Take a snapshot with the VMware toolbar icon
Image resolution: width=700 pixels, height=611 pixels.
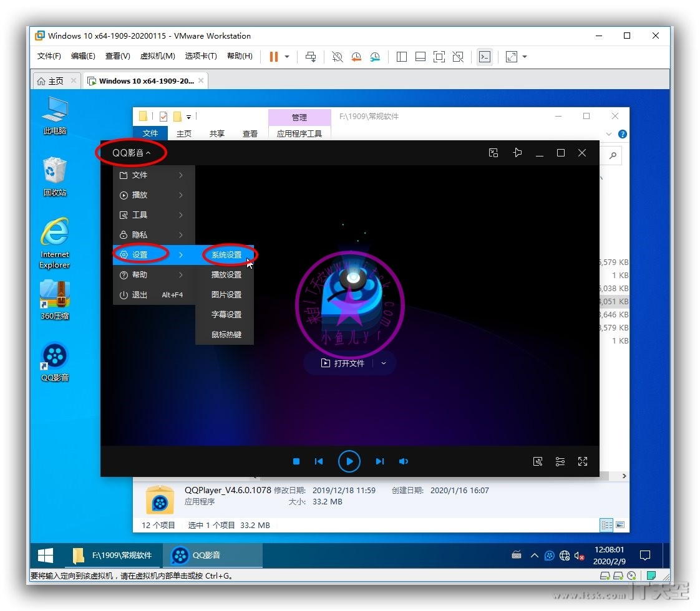338,57
